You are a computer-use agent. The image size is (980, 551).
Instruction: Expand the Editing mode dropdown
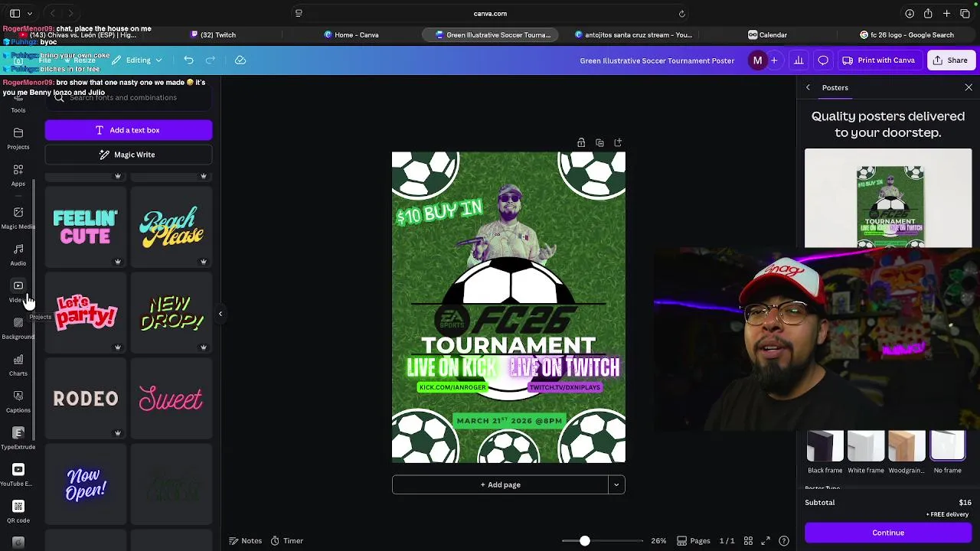pos(138,60)
